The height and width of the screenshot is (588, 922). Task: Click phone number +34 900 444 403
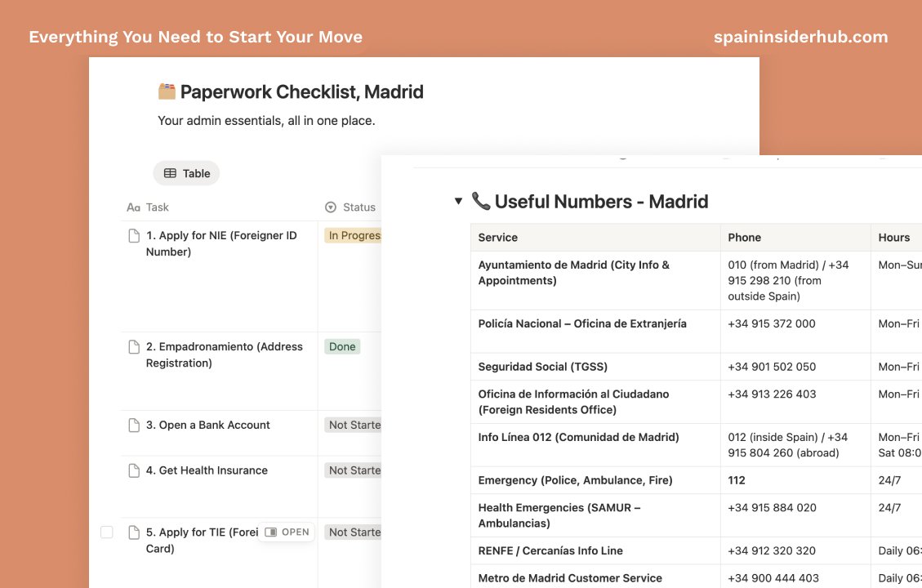[x=773, y=578]
